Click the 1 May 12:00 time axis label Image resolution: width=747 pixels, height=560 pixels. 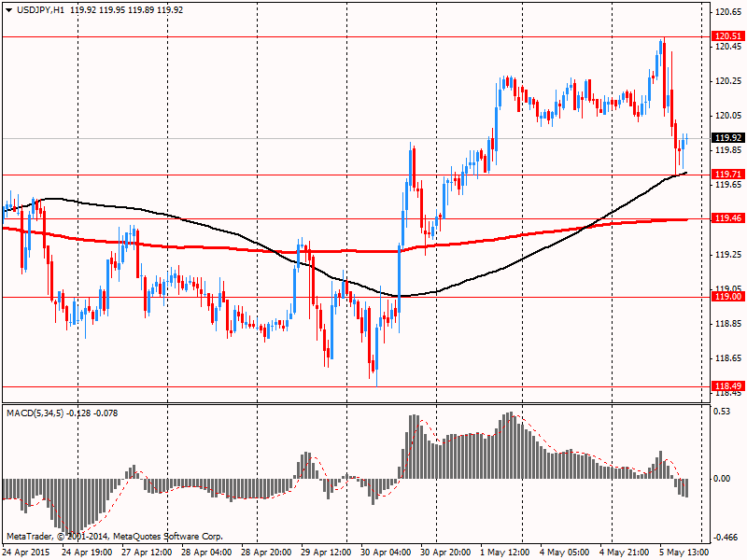click(x=505, y=553)
